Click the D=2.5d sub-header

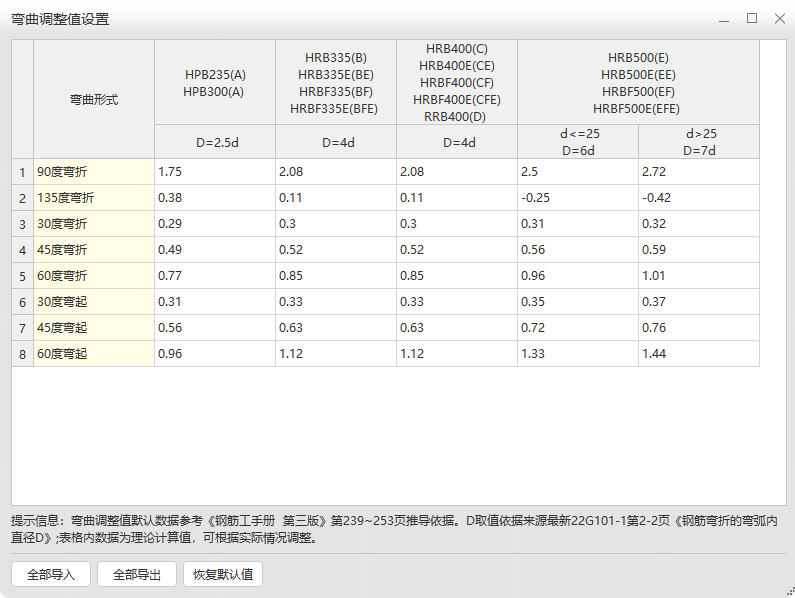click(215, 142)
